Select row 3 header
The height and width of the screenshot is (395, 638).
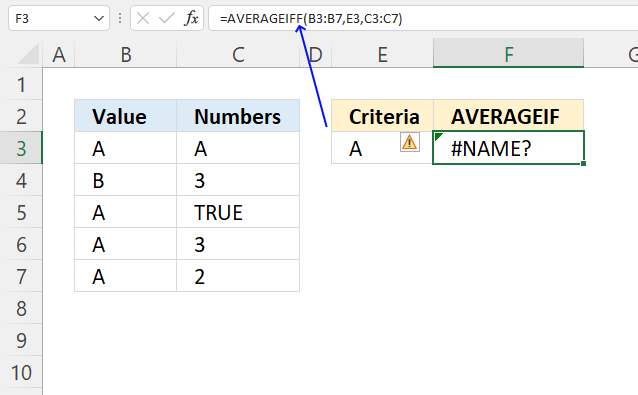tap(21, 148)
